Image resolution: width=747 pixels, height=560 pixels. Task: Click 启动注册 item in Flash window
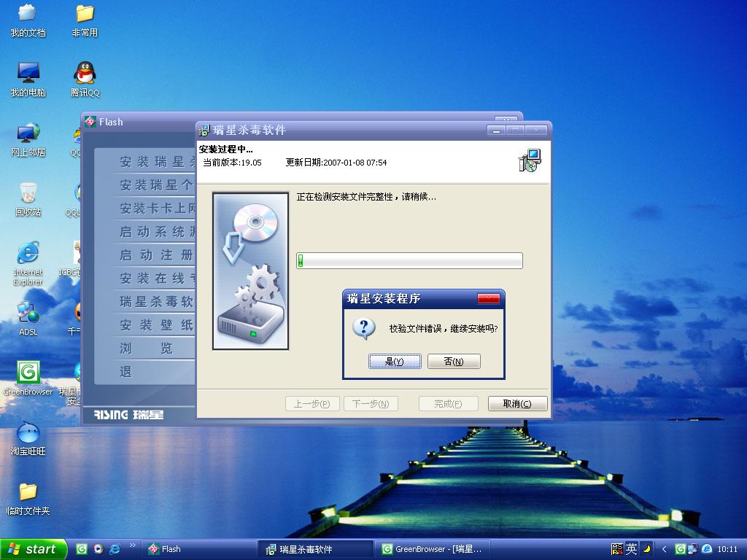[x=156, y=255]
